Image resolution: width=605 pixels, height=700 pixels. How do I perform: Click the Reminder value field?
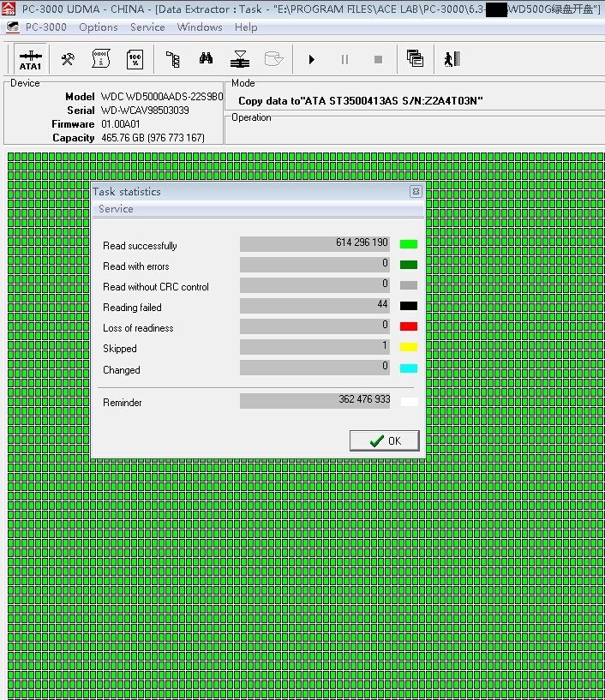click(x=314, y=400)
